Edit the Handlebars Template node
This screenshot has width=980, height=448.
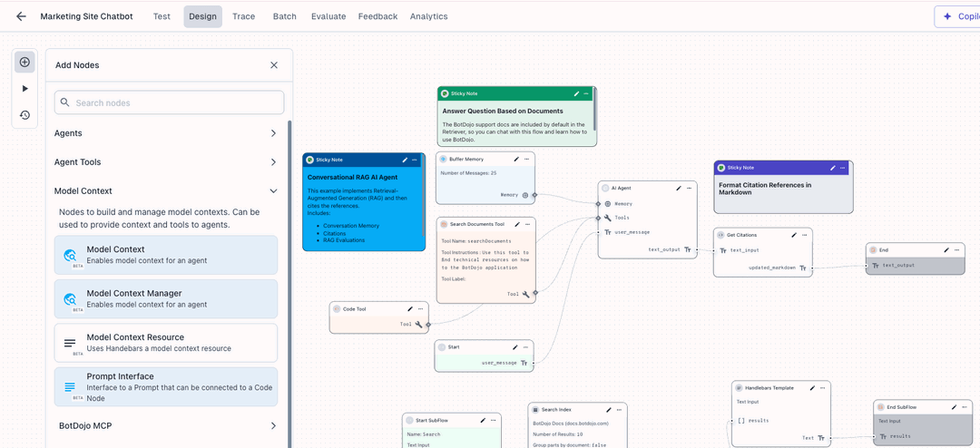pyautogui.click(x=812, y=388)
